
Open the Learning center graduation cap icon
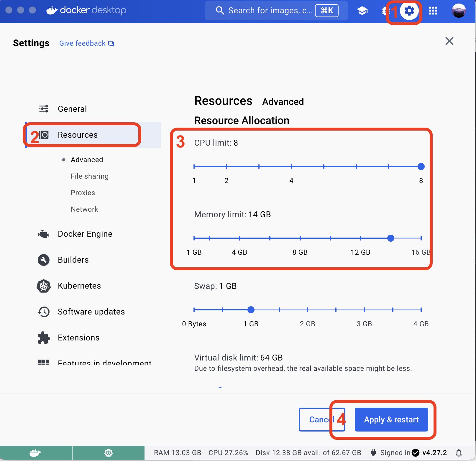(x=362, y=11)
